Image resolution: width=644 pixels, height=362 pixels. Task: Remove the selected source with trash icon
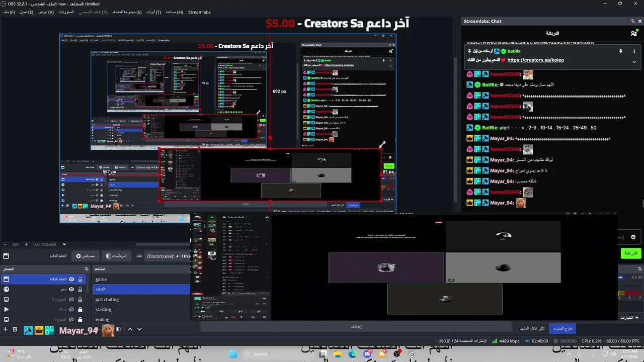[x=15, y=329]
